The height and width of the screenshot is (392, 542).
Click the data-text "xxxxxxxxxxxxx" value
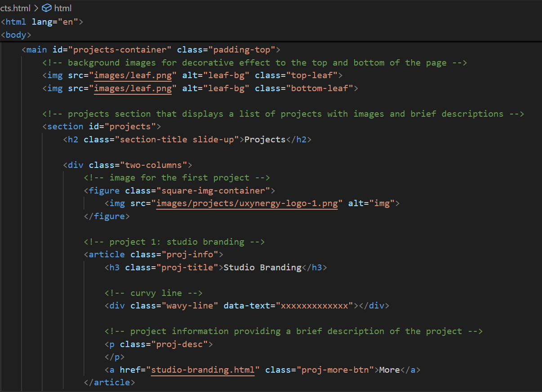[315, 306]
